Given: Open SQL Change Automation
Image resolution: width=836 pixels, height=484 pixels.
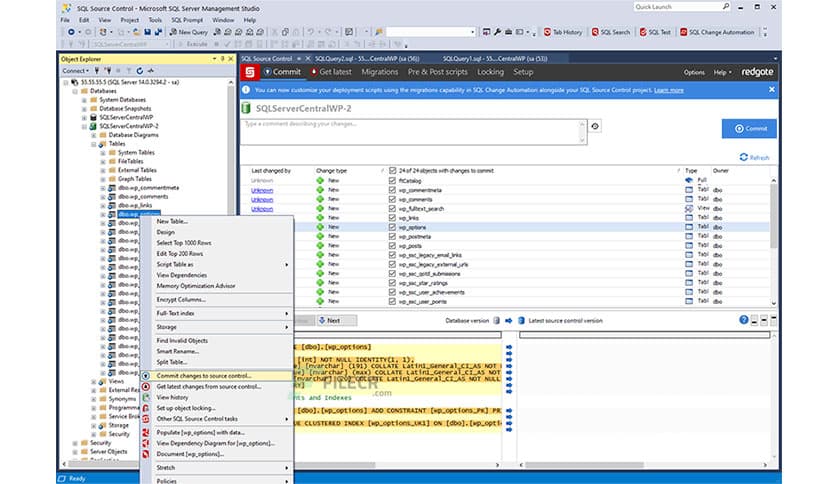Looking at the screenshot, I should click(717, 32).
